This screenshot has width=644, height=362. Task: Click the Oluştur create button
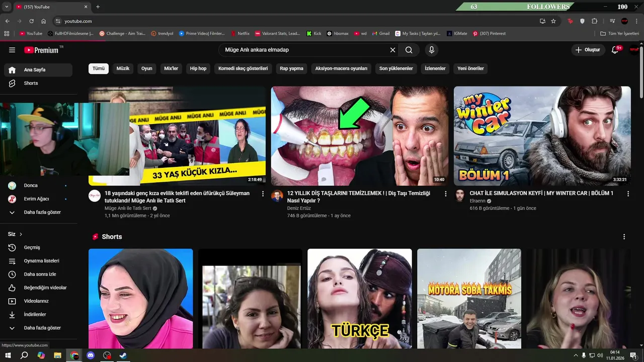588,50
